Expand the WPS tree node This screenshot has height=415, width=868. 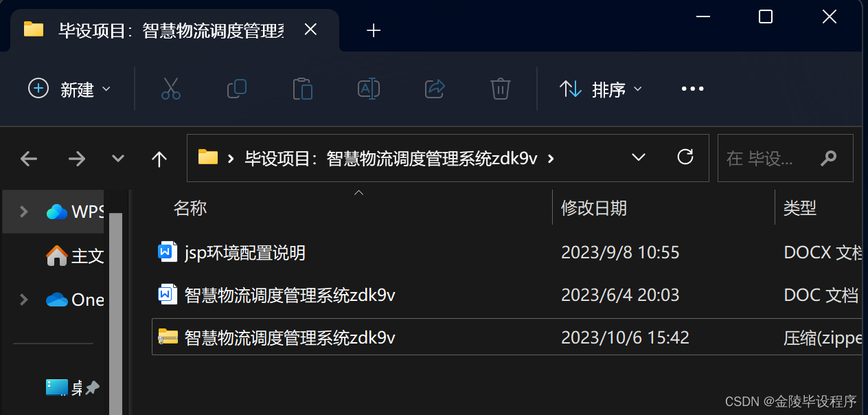click(x=23, y=211)
